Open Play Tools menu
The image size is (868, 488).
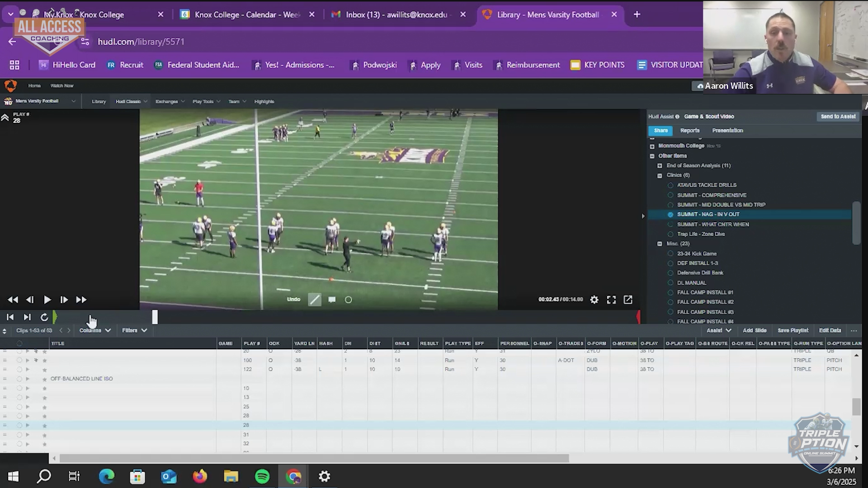206,102
